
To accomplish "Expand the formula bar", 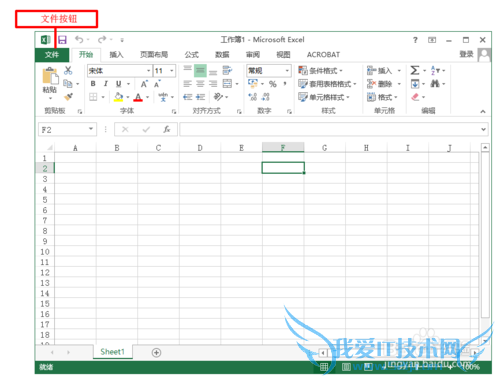I will (x=483, y=129).
